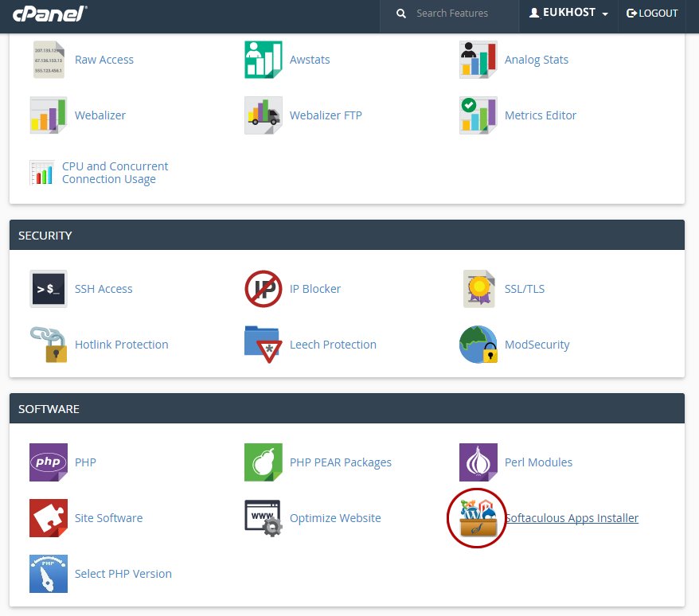Click the LOGOUT button
The image size is (699, 616).
(x=652, y=14)
